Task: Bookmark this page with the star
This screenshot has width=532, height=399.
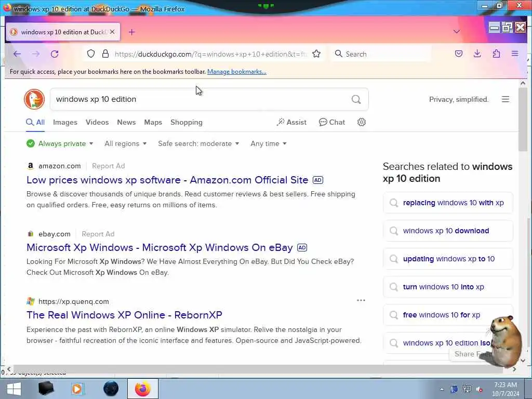Action: tap(316, 54)
